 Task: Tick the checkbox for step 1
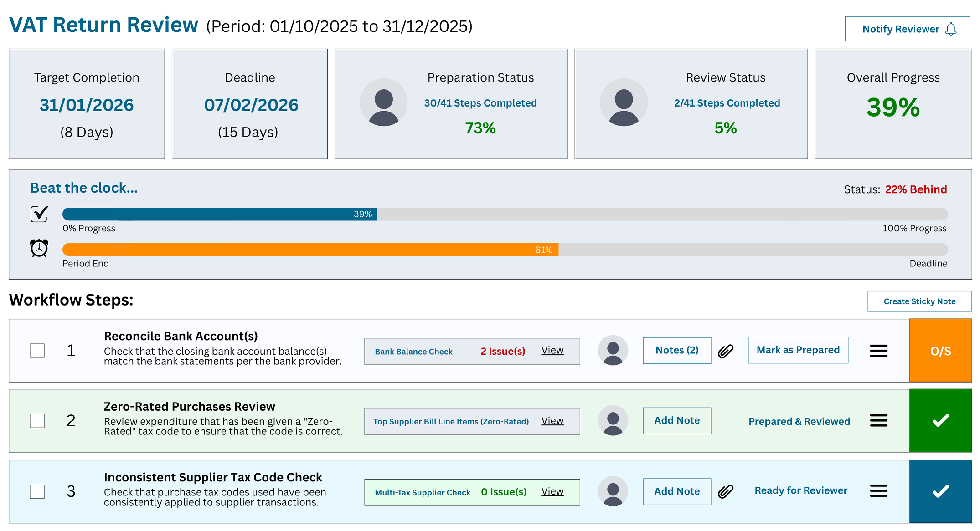click(37, 351)
